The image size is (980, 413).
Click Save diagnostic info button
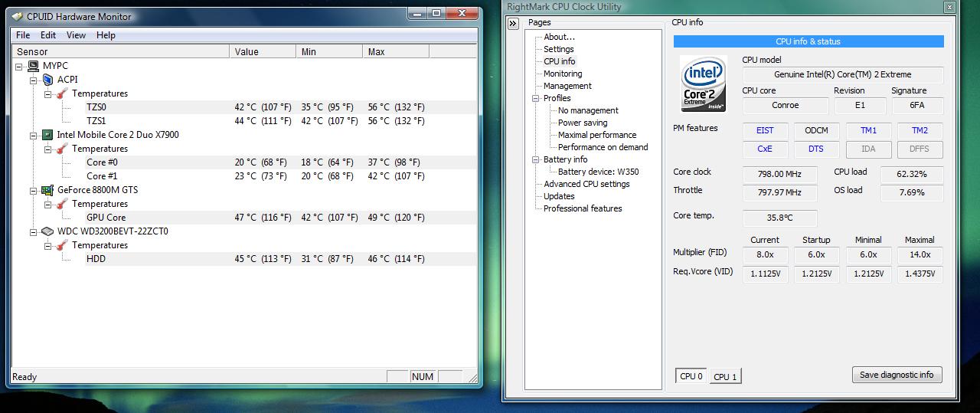pyautogui.click(x=897, y=375)
